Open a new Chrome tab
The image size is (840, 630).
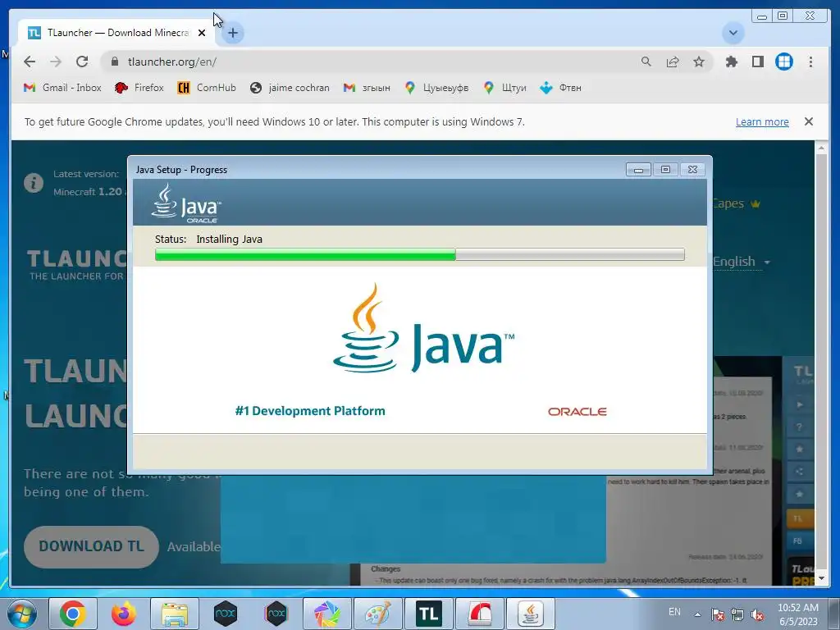pos(232,33)
